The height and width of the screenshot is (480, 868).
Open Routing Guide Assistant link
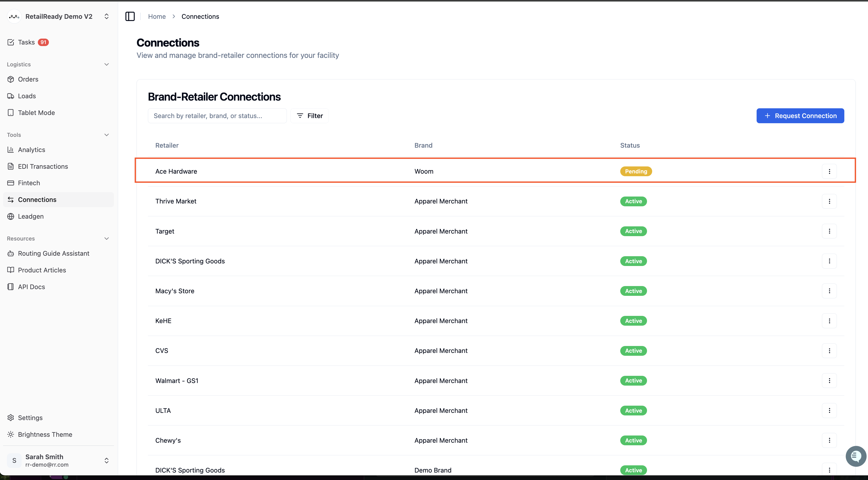[x=58, y=253]
